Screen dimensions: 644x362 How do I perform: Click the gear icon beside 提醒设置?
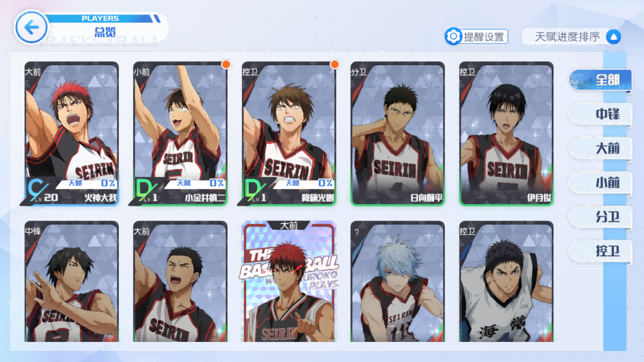point(453,37)
